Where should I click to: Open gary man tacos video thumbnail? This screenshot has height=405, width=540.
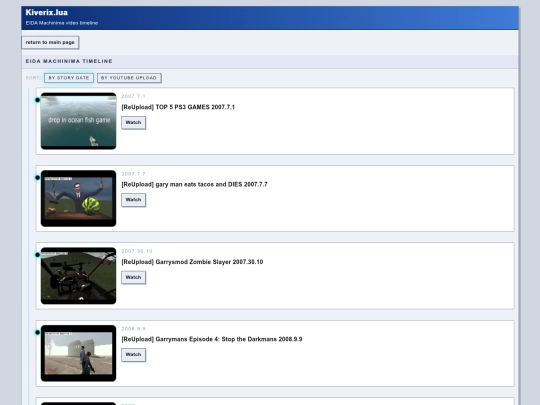click(x=79, y=198)
